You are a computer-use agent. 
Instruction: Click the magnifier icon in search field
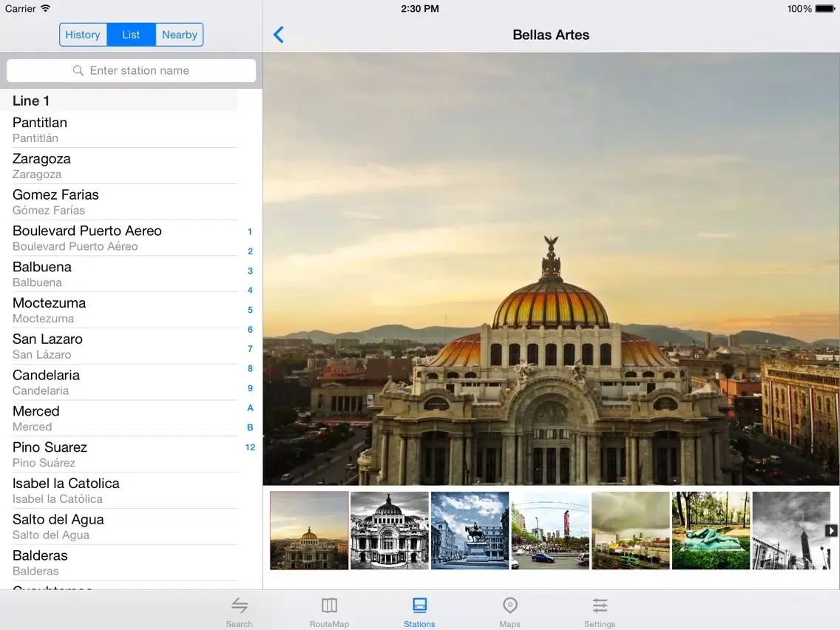pos(78,71)
